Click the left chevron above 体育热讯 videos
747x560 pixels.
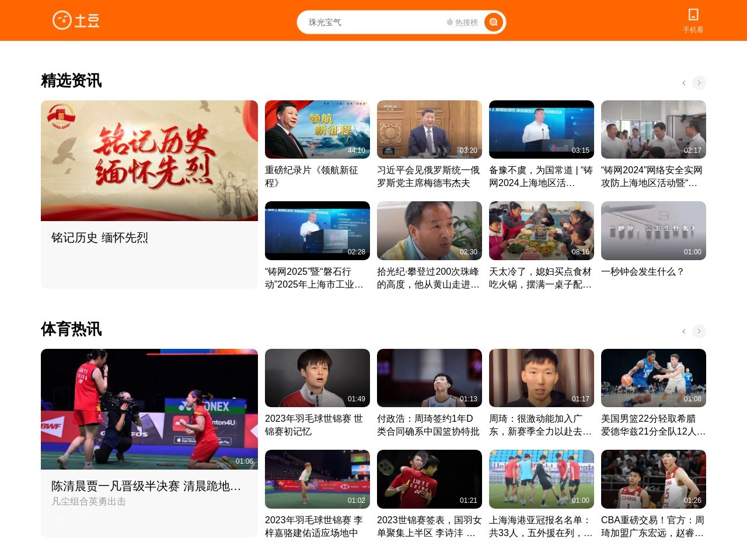[x=683, y=331]
